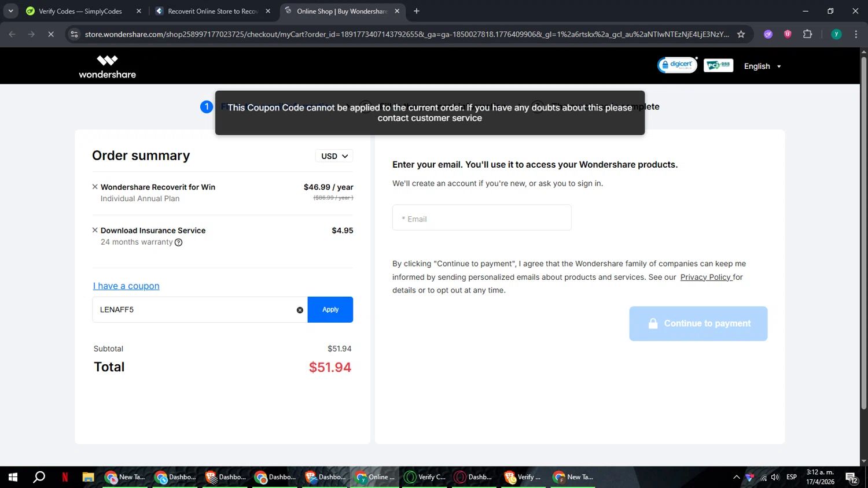Bookmark this page with star icon

[741, 35]
